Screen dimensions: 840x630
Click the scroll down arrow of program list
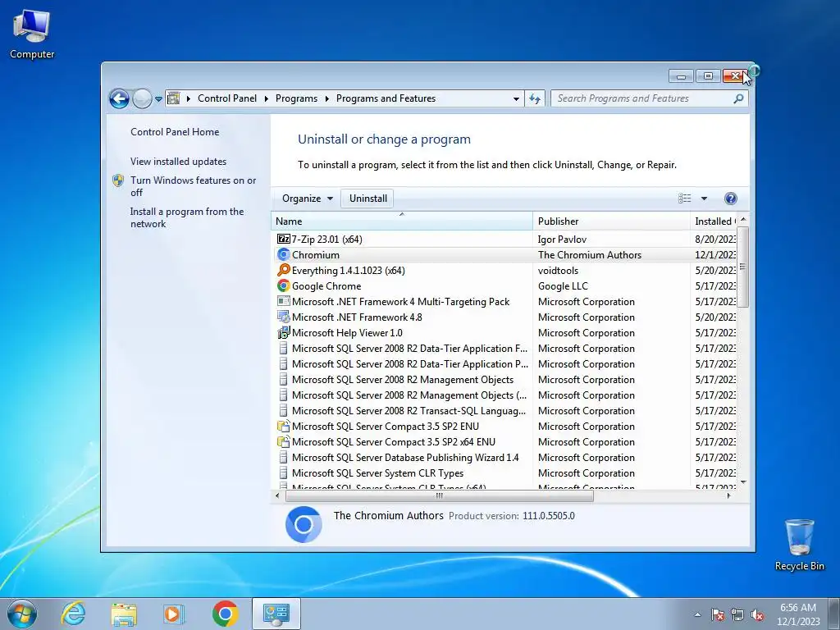click(742, 482)
